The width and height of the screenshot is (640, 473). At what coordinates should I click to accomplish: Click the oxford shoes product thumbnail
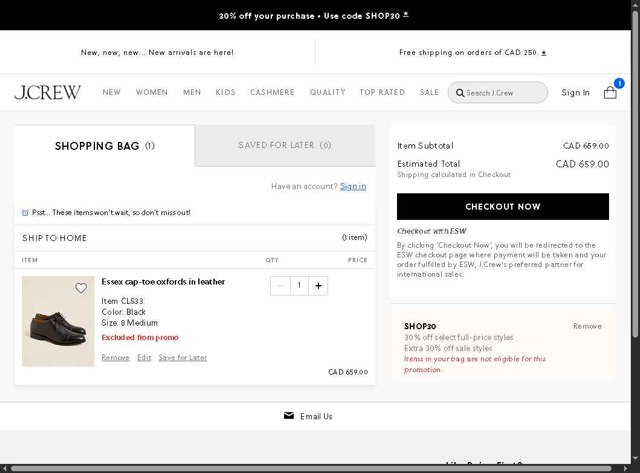(x=58, y=321)
